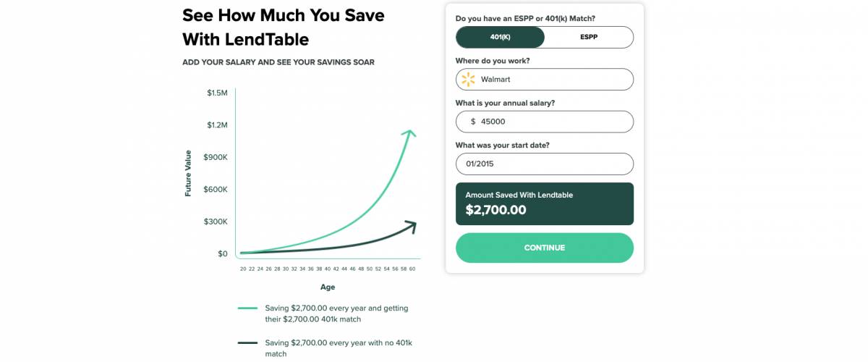Click the $2,700.00 saved amount
Image resolution: width=868 pixels, height=362 pixels.
coord(495,211)
